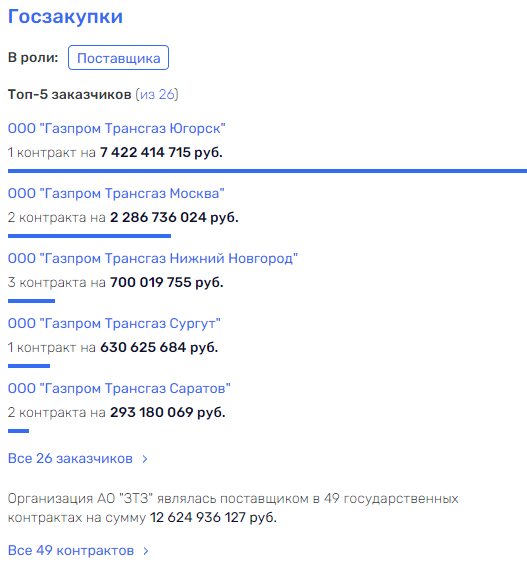This screenshot has width=527, height=562.
Task: Click the total sum 12 624 936 127 руб.
Action: pos(213,517)
